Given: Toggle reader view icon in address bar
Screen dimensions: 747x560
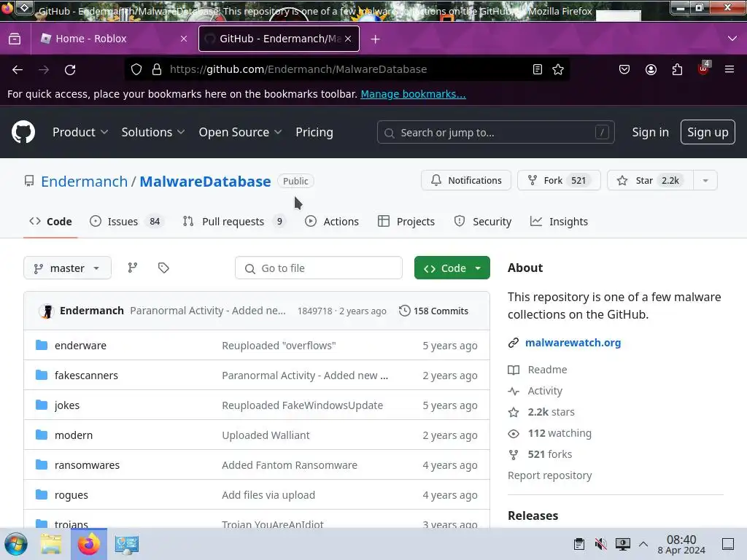Looking at the screenshot, I should point(538,69).
